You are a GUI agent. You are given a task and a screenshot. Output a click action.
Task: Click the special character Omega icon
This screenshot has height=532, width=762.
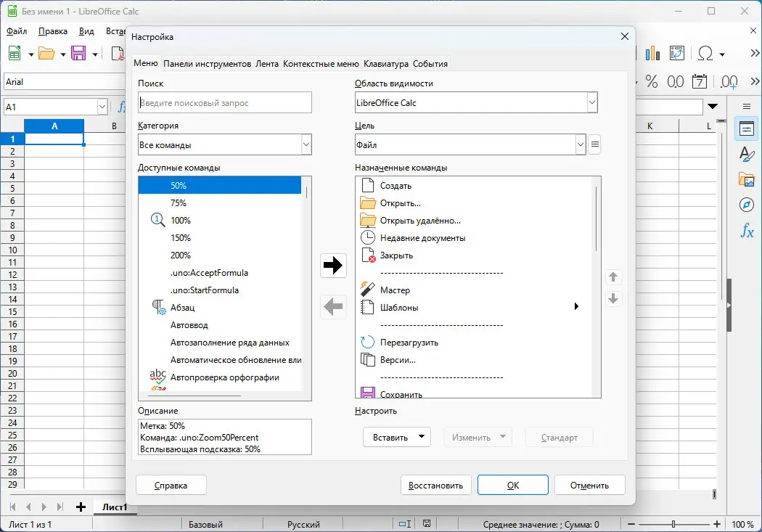coord(705,53)
